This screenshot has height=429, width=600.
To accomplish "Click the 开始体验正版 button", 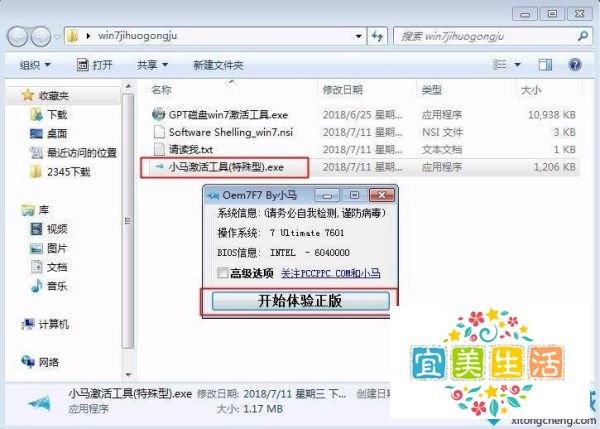I will click(x=301, y=301).
